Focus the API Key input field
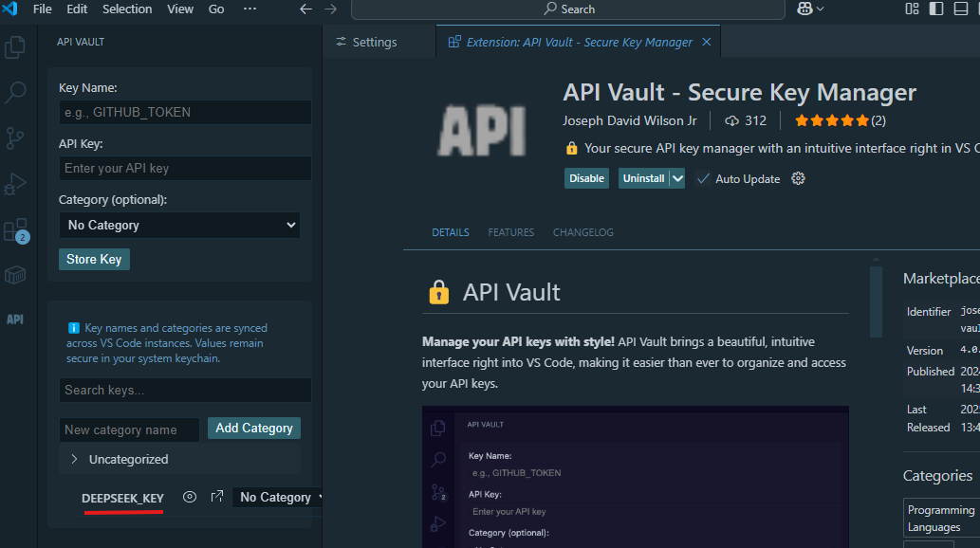The image size is (980, 548). click(185, 168)
